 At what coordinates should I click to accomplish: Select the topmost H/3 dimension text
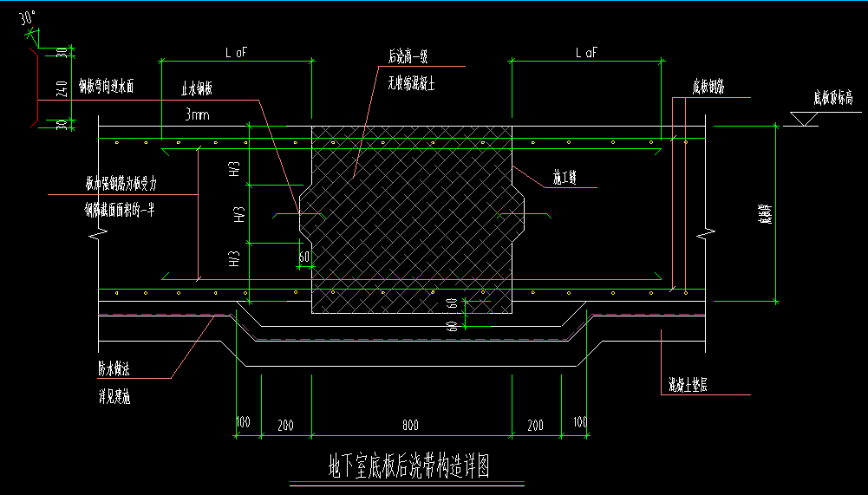[x=235, y=169]
